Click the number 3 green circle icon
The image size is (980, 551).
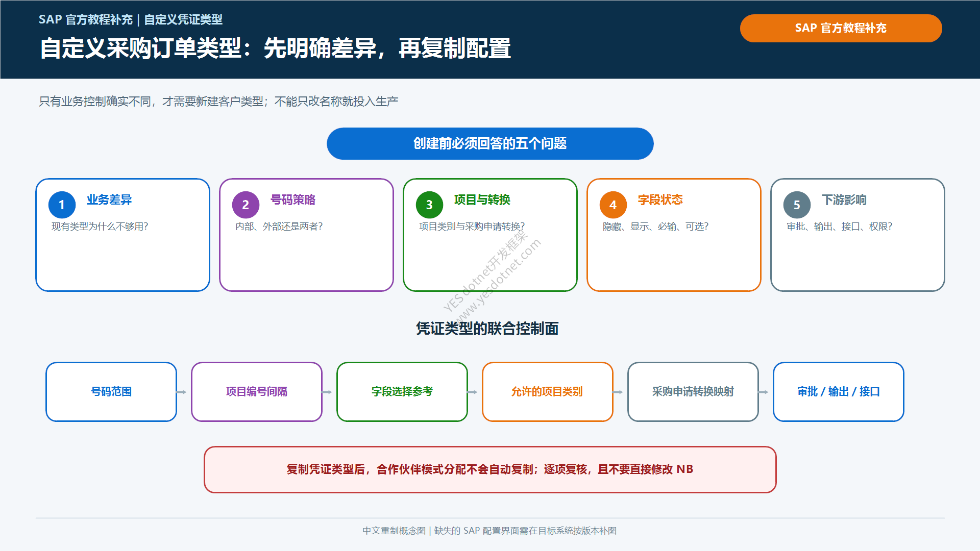[429, 205]
